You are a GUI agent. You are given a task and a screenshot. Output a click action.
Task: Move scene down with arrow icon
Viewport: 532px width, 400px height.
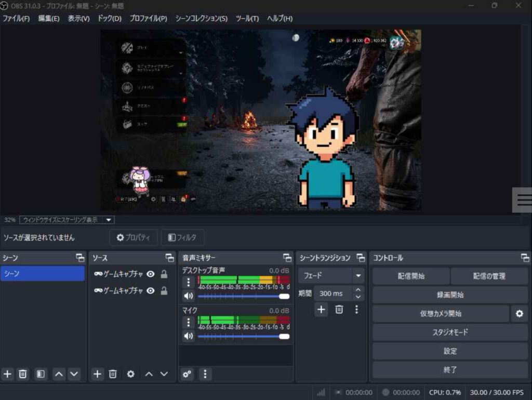(74, 374)
